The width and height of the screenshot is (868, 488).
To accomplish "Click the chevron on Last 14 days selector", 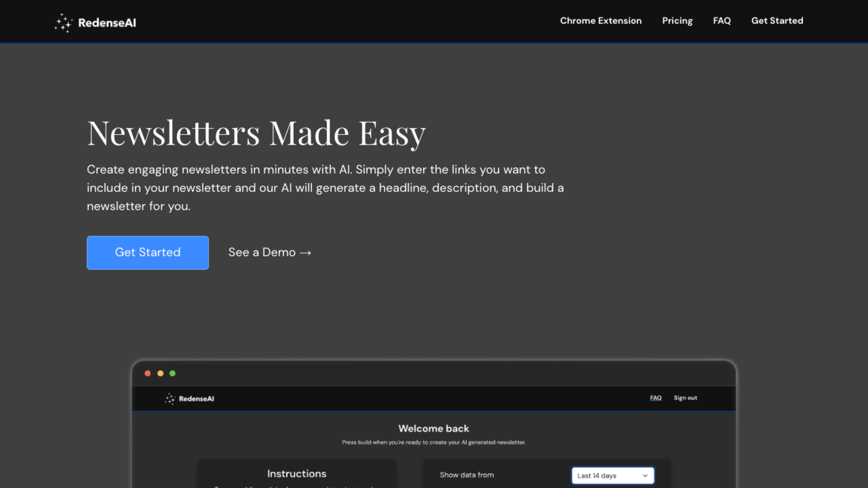I will pyautogui.click(x=645, y=476).
